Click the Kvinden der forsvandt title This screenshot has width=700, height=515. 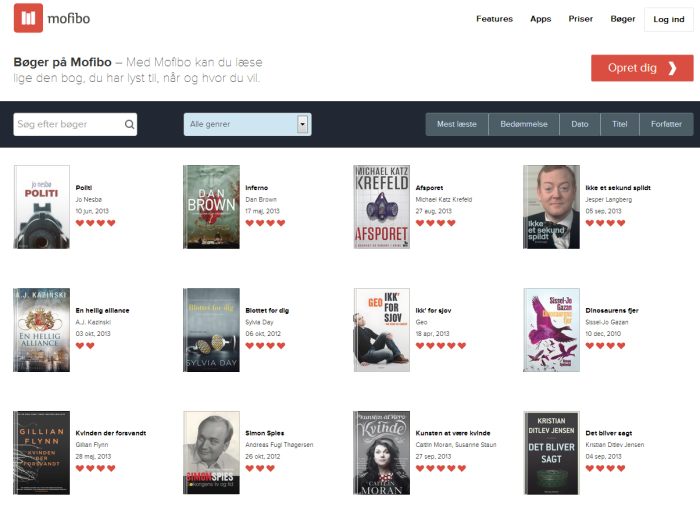[111, 433]
